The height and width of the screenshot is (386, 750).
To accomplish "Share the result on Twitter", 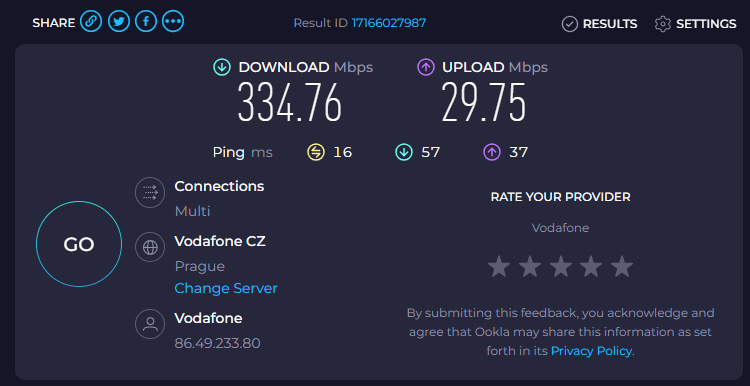I will coord(119,22).
